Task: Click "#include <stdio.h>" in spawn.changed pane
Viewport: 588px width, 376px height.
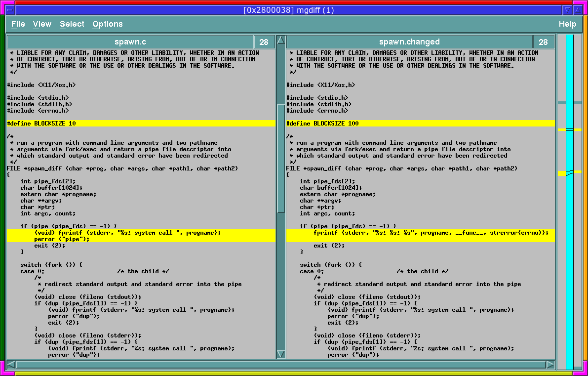Action: click(x=317, y=97)
